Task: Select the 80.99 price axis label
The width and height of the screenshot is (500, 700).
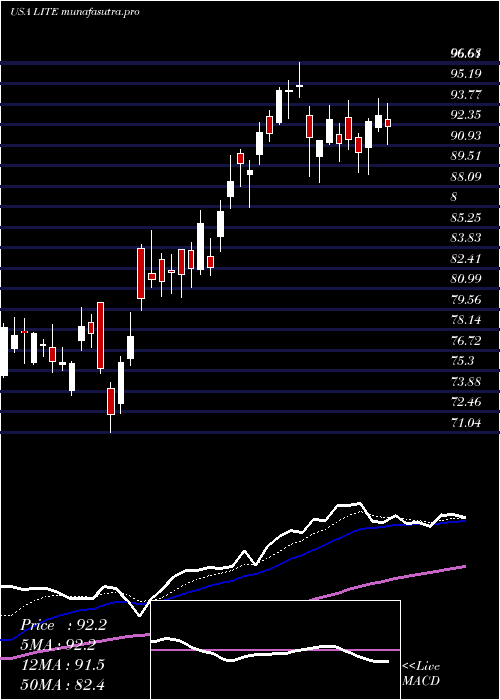Action: point(467,279)
